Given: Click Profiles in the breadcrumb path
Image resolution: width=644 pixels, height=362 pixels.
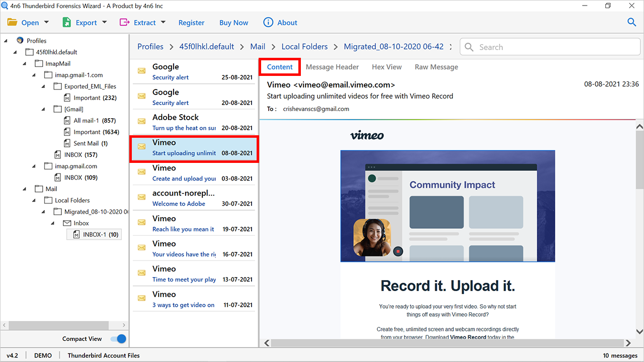Looking at the screenshot, I should [x=150, y=46].
